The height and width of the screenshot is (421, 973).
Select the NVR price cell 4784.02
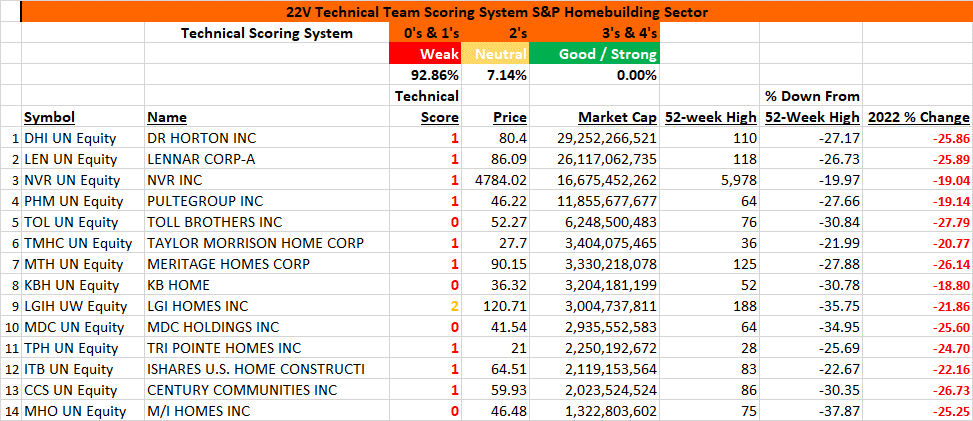coord(495,181)
